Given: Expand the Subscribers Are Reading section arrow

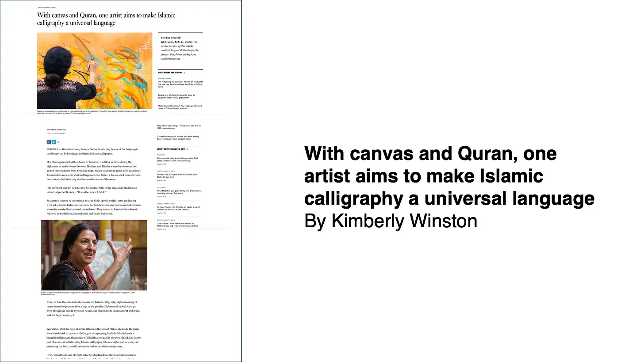Looking at the screenshot, I should [184, 72].
